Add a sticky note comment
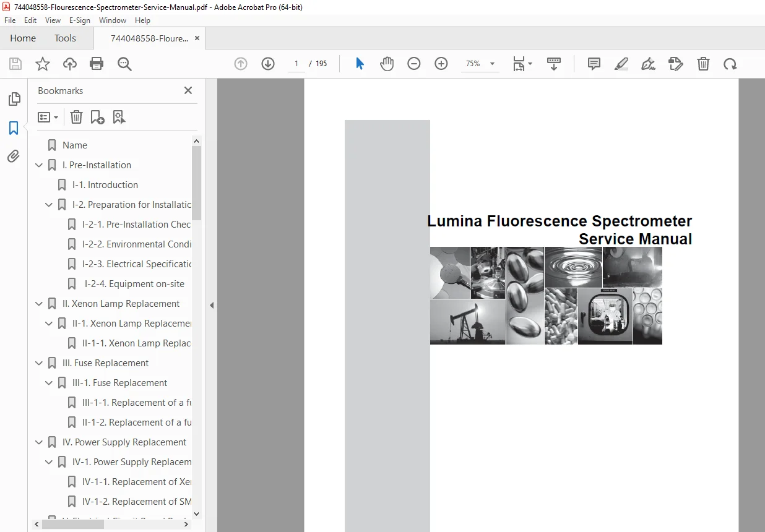 pos(594,64)
